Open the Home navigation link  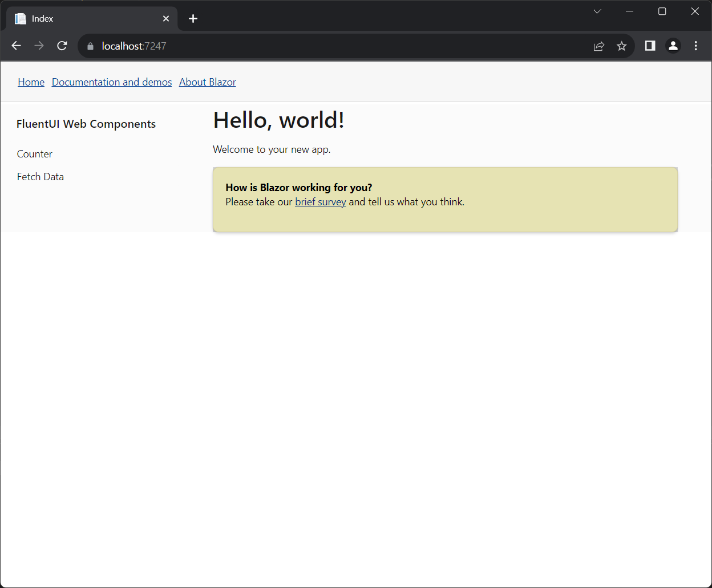click(31, 82)
